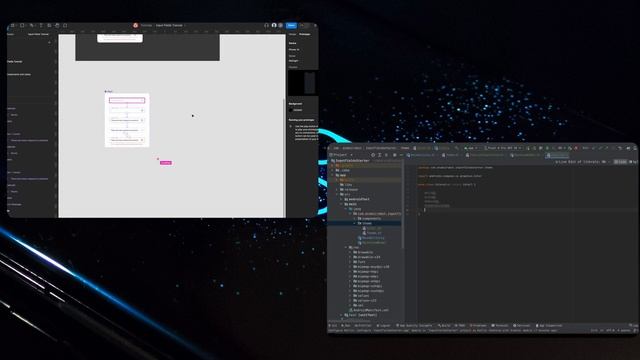Open the Services tool window tab
Image resolution: width=640 pixels, height=360 pixels.
[522, 325]
